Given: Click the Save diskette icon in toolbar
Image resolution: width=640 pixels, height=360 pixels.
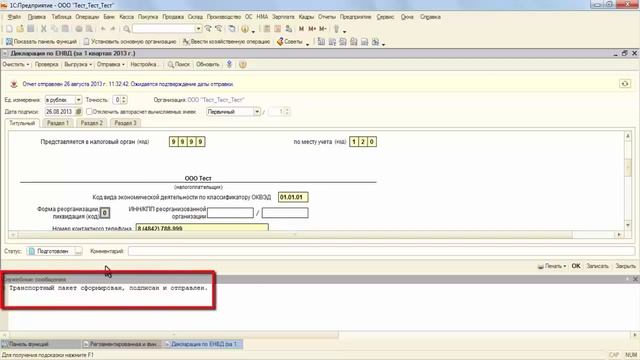Looking at the screenshot, I should coord(31,29).
